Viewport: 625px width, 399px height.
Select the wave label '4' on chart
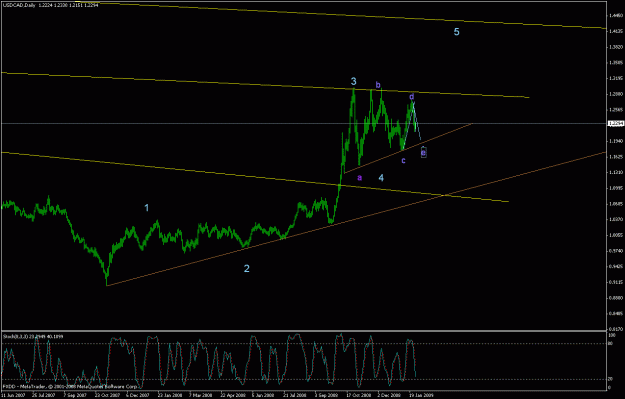pos(381,178)
